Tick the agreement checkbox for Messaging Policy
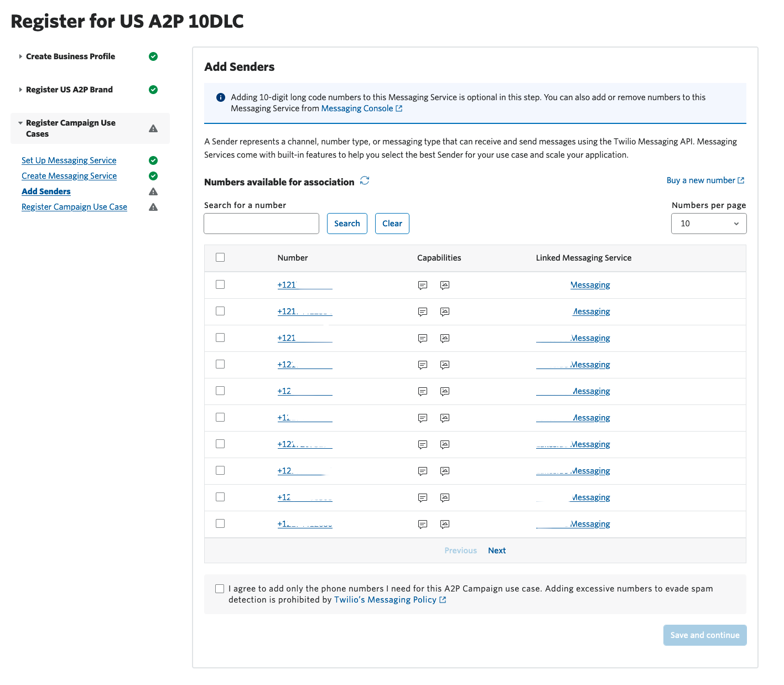784x685 pixels. pos(220,589)
